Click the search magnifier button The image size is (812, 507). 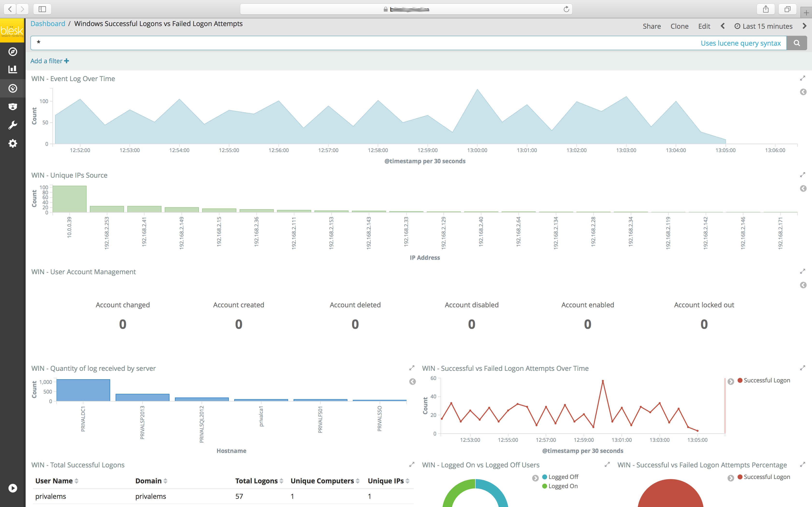[x=797, y=43]
